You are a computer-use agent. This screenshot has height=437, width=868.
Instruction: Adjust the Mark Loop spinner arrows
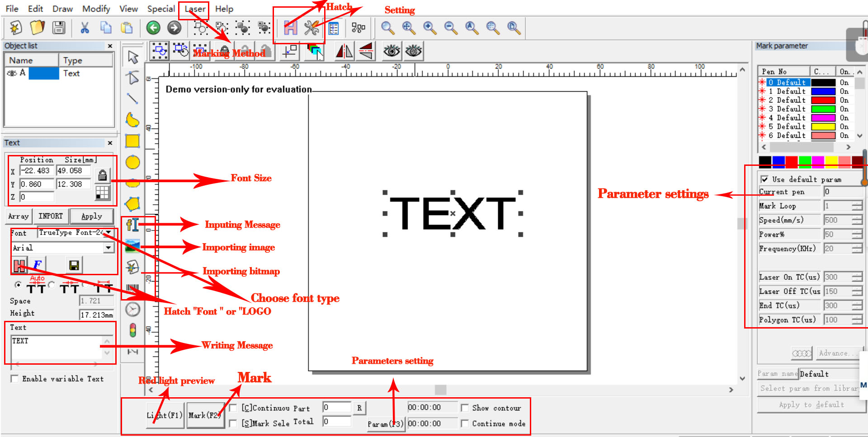click(857, 206)
